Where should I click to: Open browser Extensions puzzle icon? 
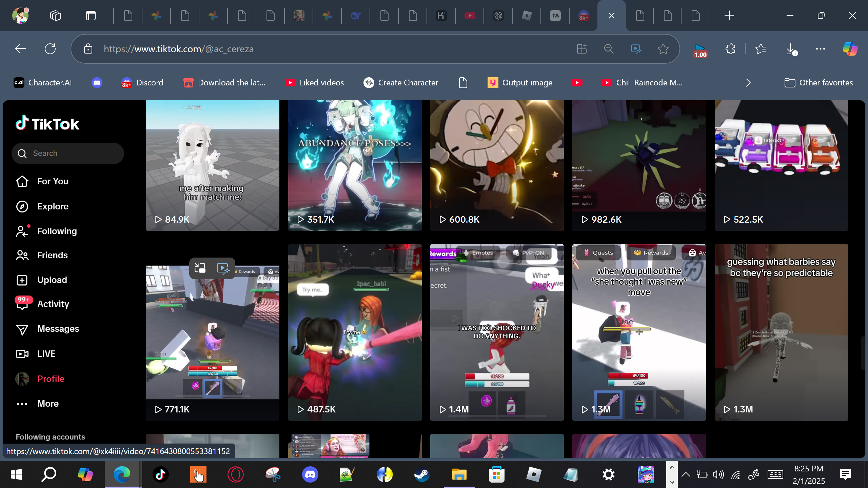tap(730, 49)
